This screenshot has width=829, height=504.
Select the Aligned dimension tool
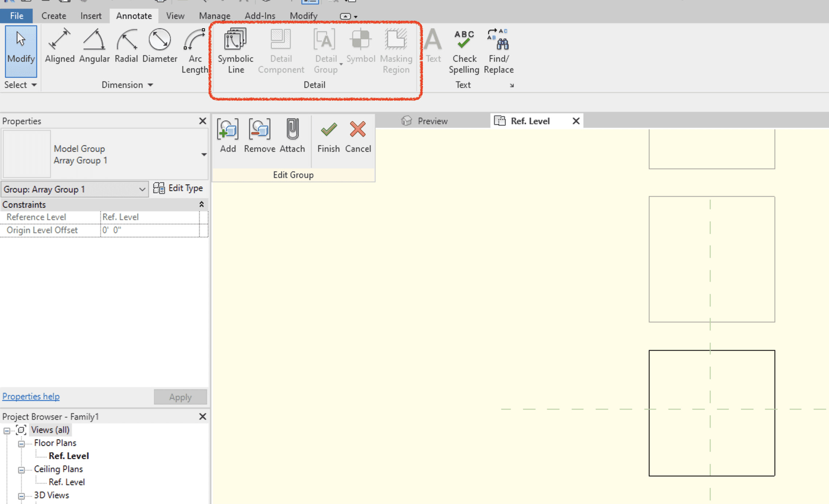(x=59, y=46)
